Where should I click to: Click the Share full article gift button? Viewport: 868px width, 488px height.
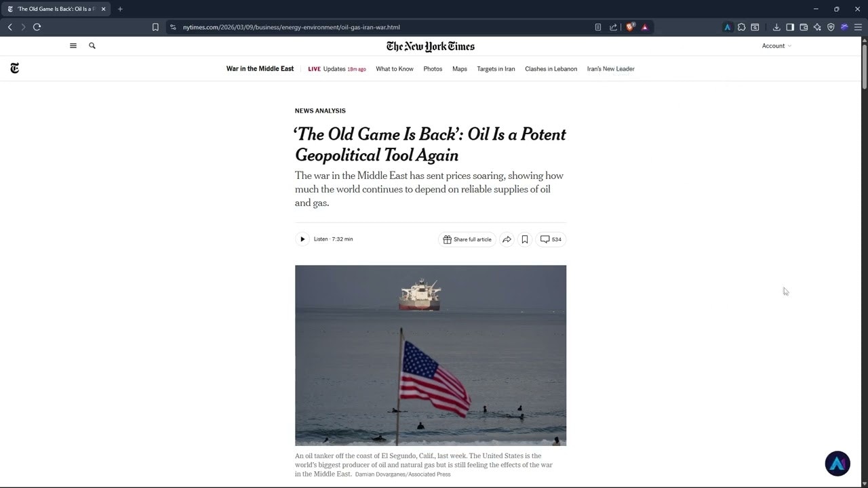pyautogui.click(x=467, y=239)
